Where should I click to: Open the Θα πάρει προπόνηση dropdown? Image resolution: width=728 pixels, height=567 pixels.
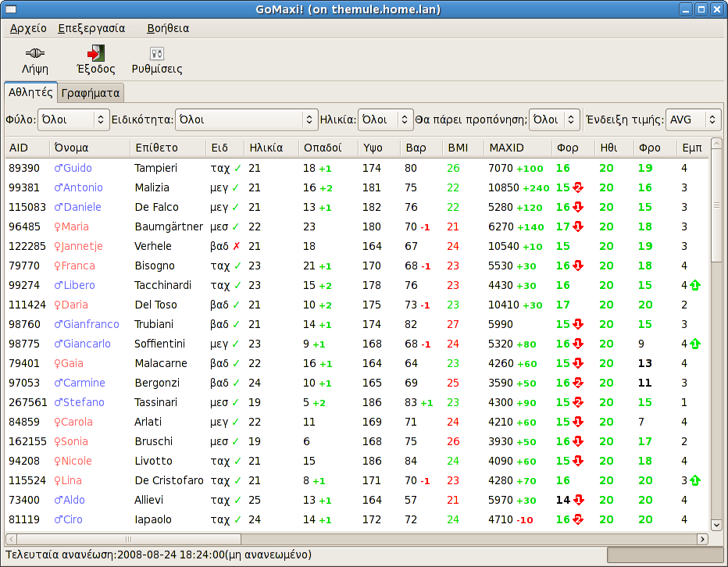[555, 119]
